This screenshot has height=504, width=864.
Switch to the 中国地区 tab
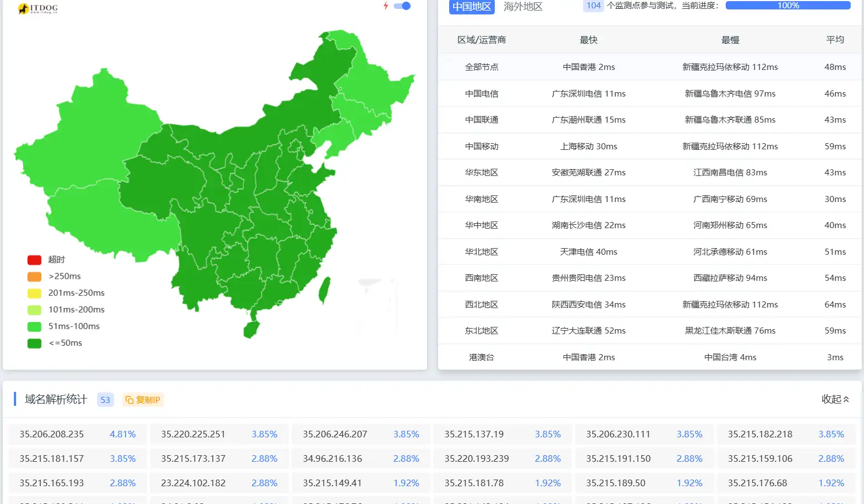471,7
